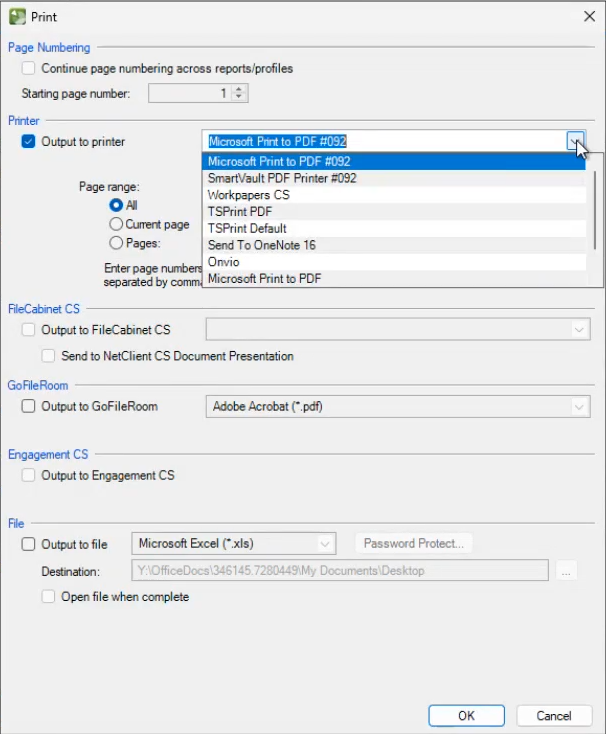The image size is (606, 734).
Task: Uncheck Output to printer
Action: pyautogui.click(x=28, y=141)
